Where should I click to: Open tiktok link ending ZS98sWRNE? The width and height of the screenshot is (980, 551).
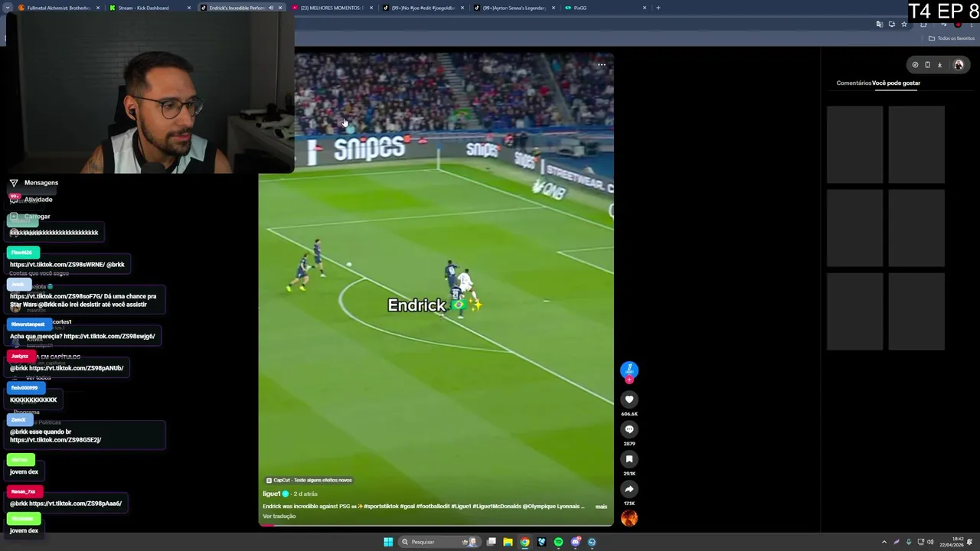point(57,265)
